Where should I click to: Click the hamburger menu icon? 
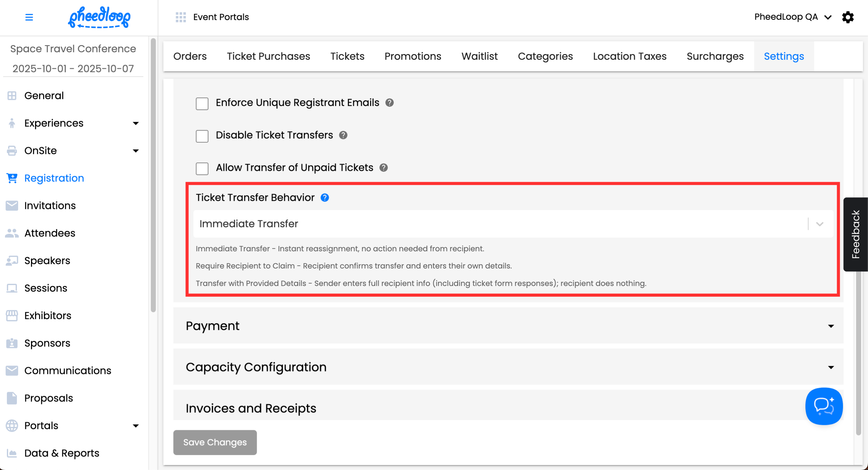[29, 17]
